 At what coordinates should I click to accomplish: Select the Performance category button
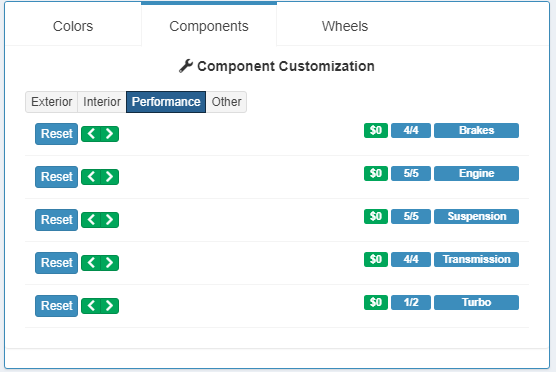[x=166, y=102]
